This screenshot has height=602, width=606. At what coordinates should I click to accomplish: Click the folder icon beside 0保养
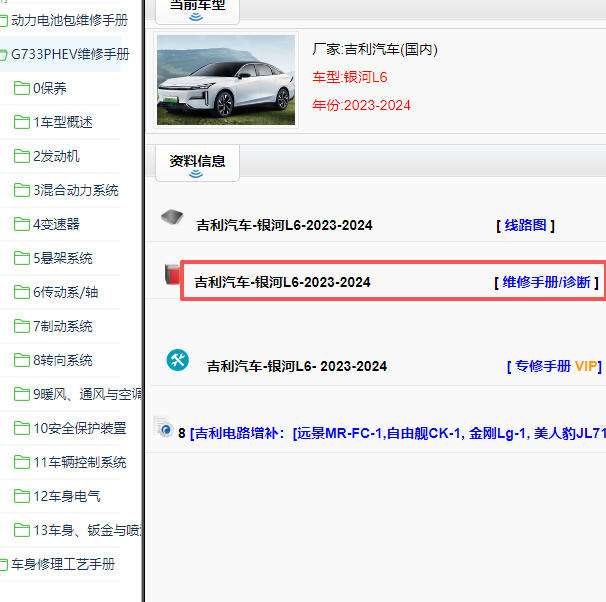[x=22, y=88]
